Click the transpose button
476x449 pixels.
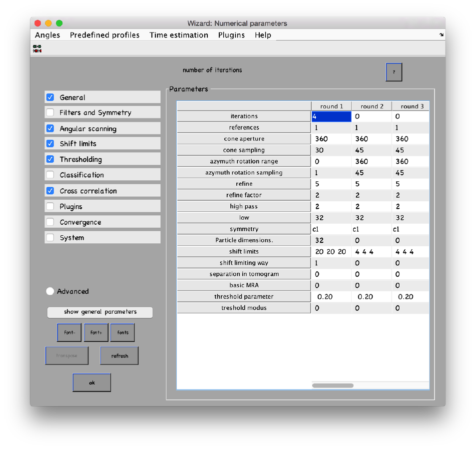tap(67, 356)
